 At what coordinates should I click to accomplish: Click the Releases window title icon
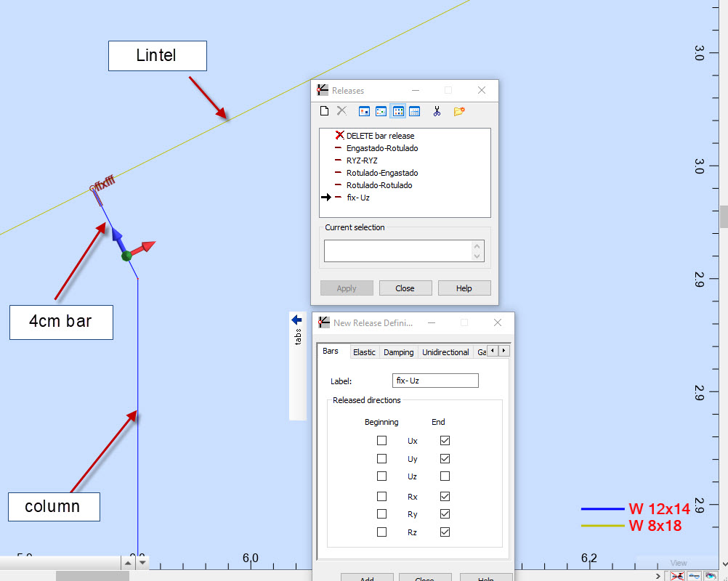click(x=323, y=90)
